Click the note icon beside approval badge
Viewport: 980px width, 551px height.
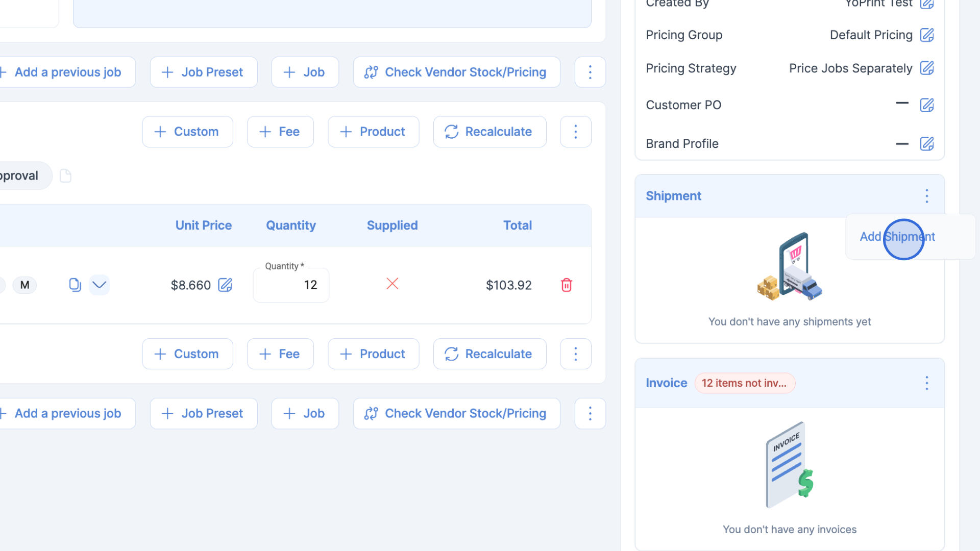(65, 176)
